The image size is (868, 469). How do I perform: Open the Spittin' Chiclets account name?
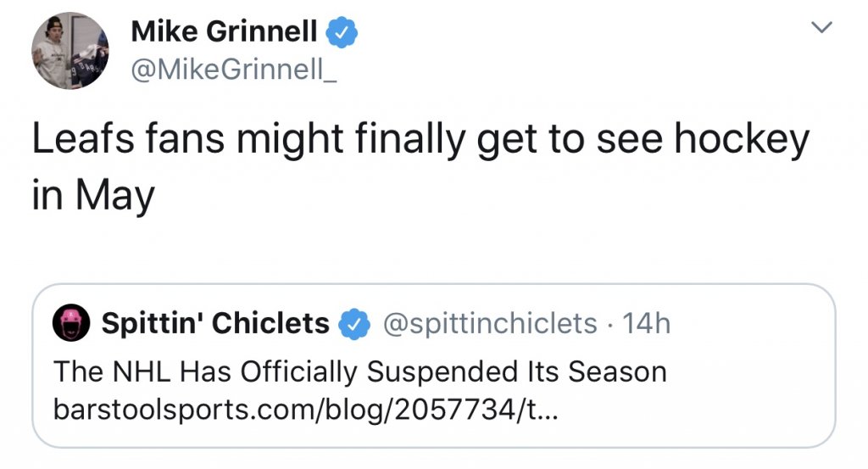click(x=215, y=323)
